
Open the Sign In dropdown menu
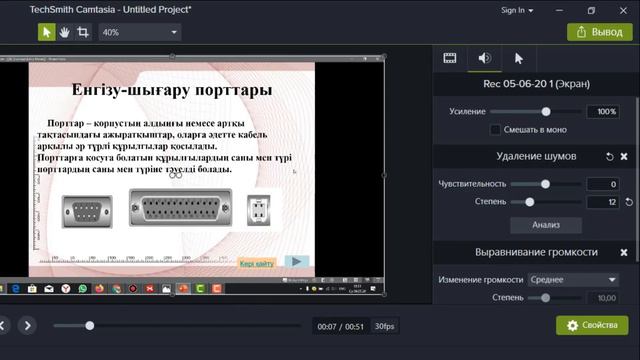coord(517,10)
